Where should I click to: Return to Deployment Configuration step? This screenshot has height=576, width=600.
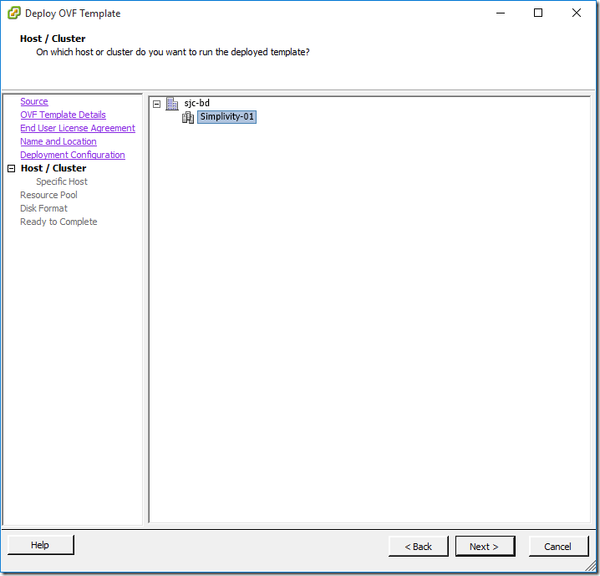pyautogui.click(x=73, y=155)
